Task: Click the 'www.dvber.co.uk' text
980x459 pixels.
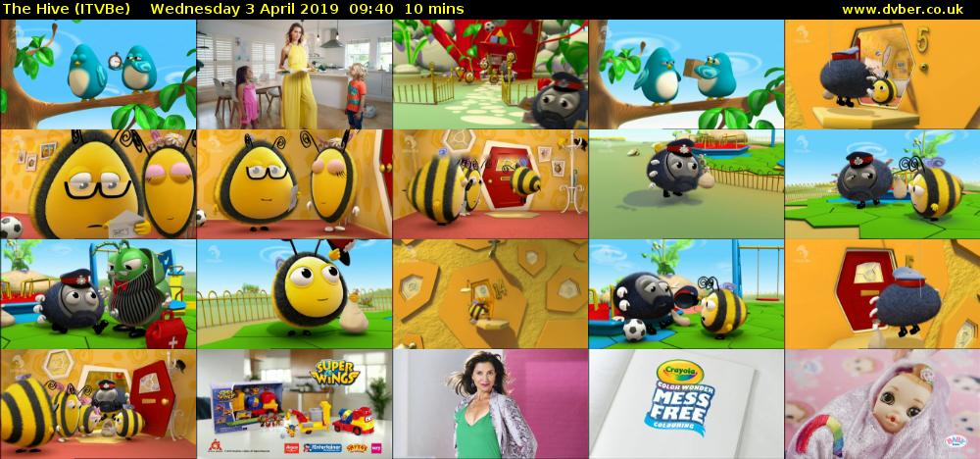Action: click(x=902, y=10)
